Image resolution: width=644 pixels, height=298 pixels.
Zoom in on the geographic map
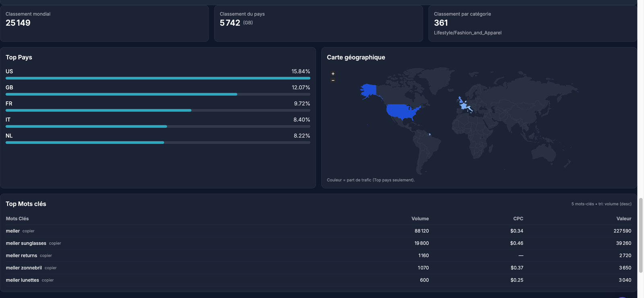(333, 74)
